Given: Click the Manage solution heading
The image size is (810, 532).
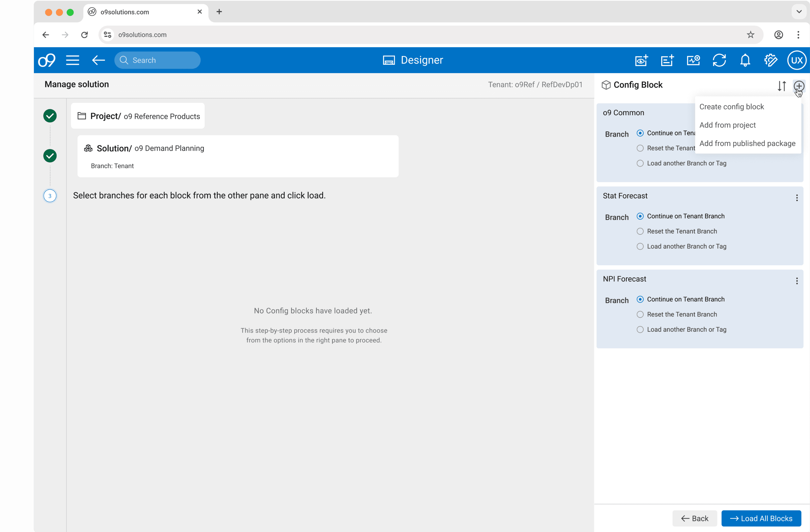Looking at the screenshot, I should click(x=76, y=84).
